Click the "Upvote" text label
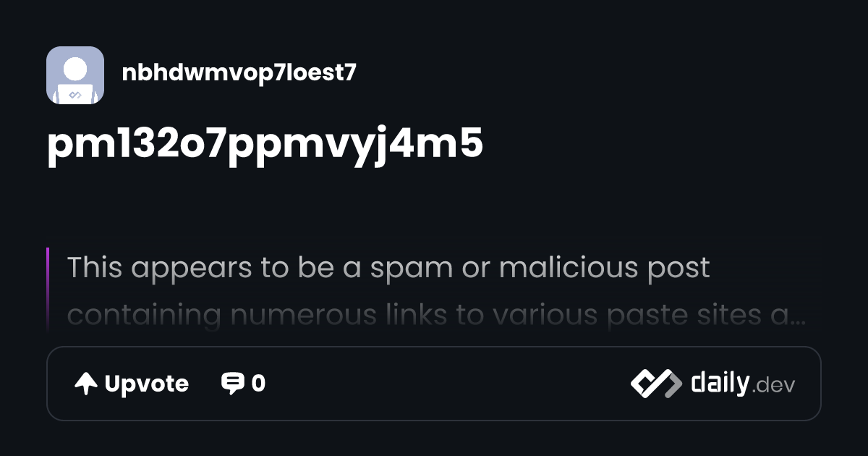Image resolution: width=868 pixels, height=456 pixels. (147, 384)
